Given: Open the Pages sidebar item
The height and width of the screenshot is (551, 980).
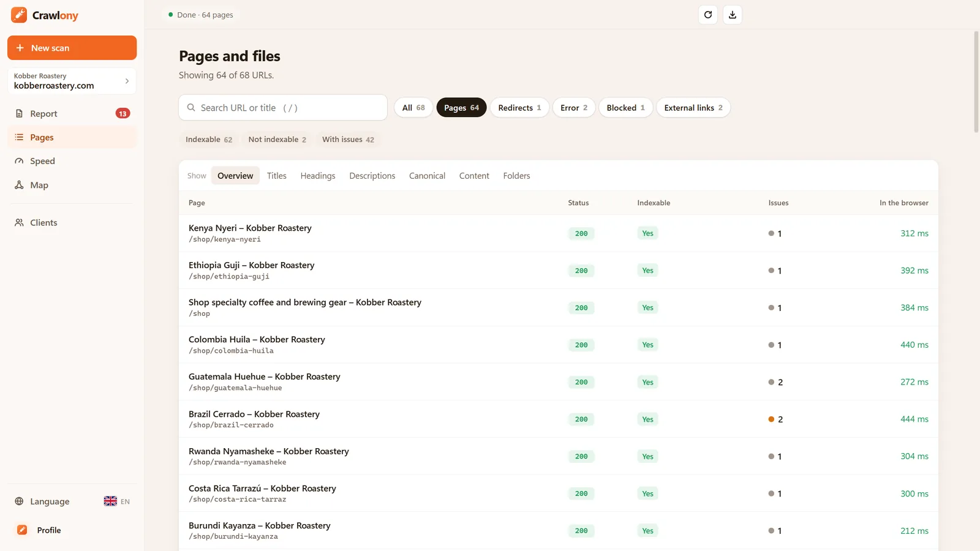Looking at the screenshot, I should 72,137.
